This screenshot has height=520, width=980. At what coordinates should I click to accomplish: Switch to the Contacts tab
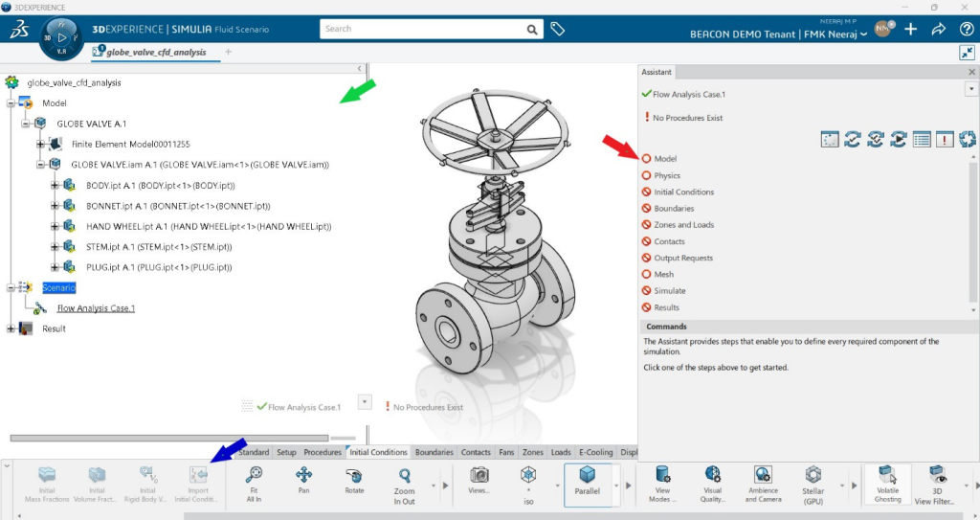tap(476, 452)
